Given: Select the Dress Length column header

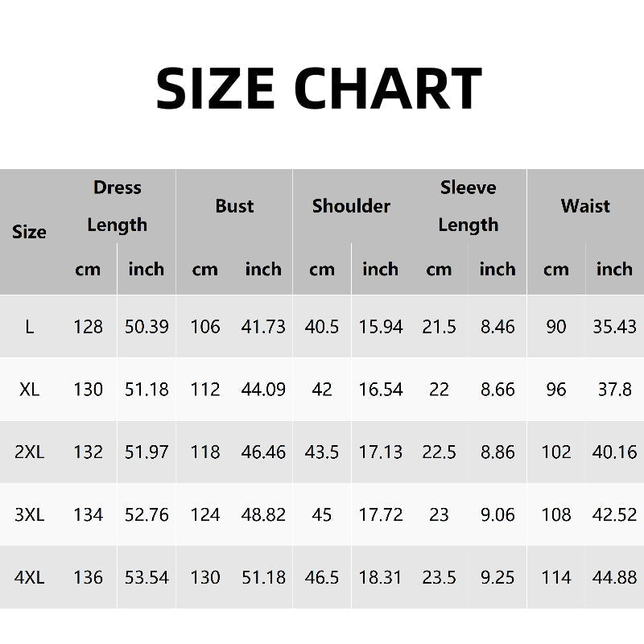Looking at the screenshot, I should coord(118,206).
